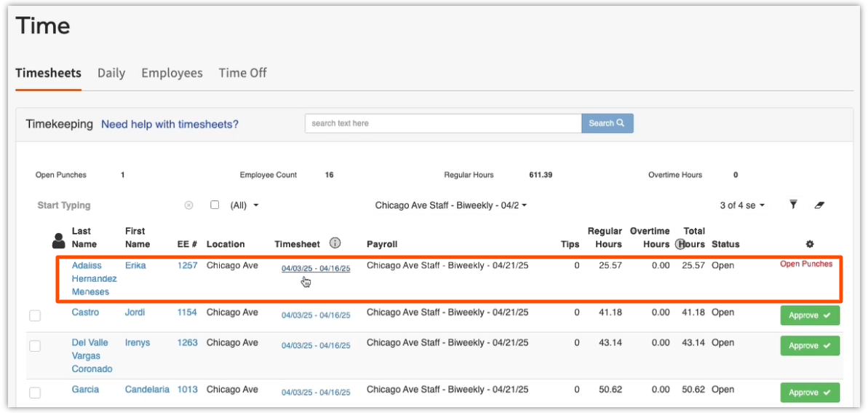The width and height of the screenshot is (868, 413).
Task: Open the Time Off tab
Action: pos(242,73)
